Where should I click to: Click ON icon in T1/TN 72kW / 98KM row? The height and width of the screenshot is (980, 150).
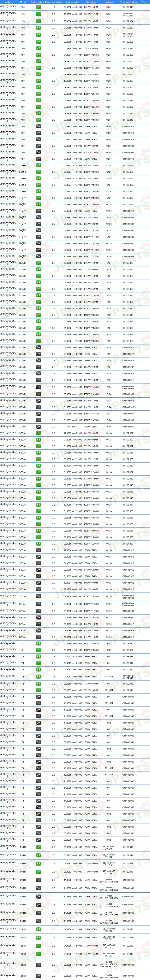[39, 921]
